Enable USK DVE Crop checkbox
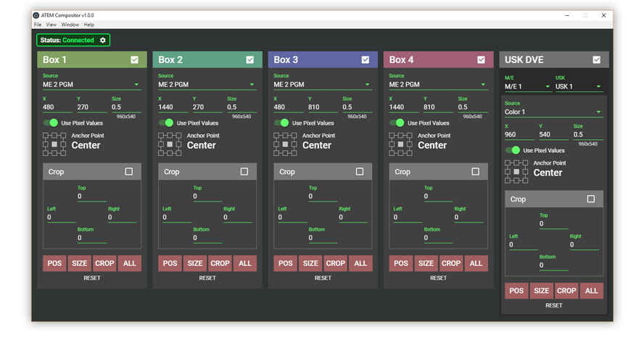Screen dimensions: 644x340 coord(590,199)
